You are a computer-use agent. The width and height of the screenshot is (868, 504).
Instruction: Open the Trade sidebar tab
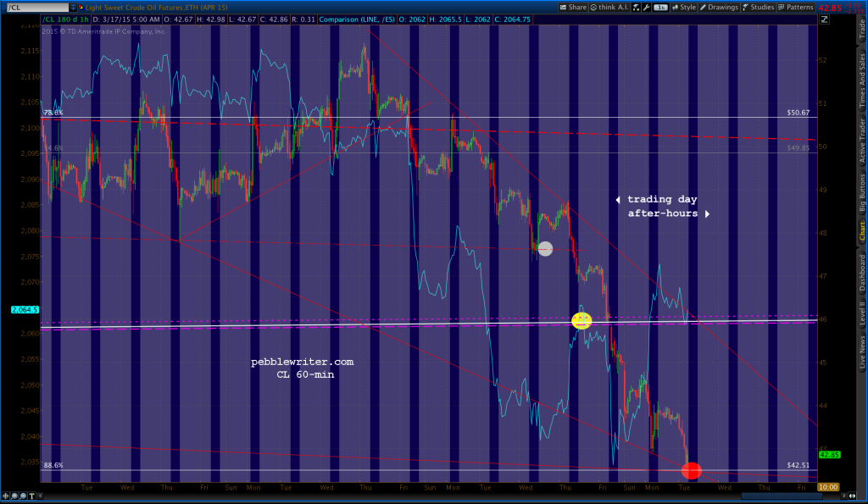pyautogui.click(x=862, y=30)
